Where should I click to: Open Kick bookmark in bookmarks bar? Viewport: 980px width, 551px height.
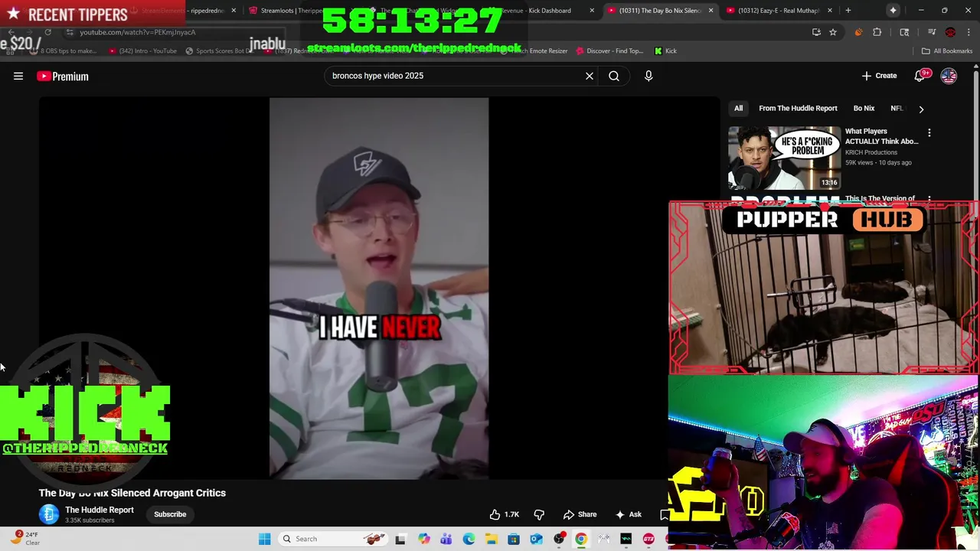point(665,51)
